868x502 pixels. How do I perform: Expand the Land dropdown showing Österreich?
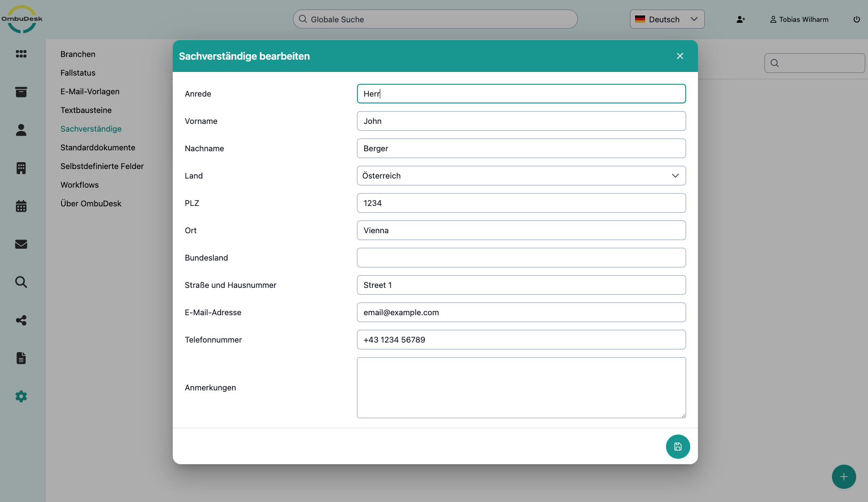[x=522, y=176]
